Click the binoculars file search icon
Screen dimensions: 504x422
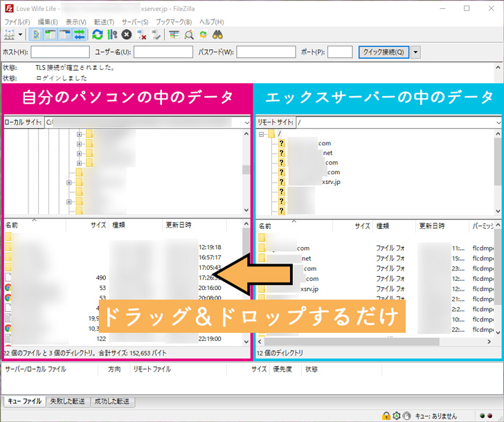click(x=217, y=34)
